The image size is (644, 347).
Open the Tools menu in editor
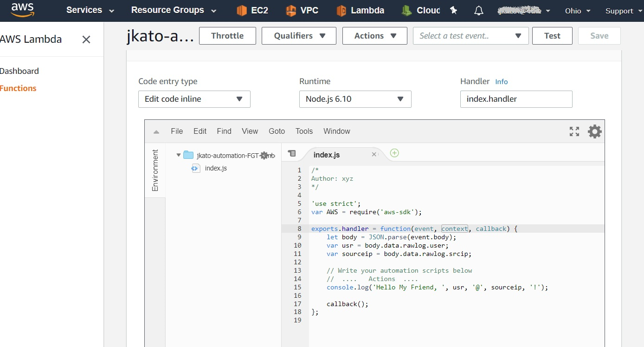pyautogui.click(x=304, y=131)
